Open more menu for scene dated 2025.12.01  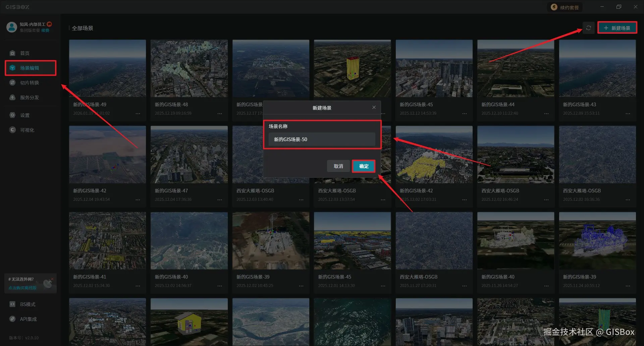tap(383, 286)
